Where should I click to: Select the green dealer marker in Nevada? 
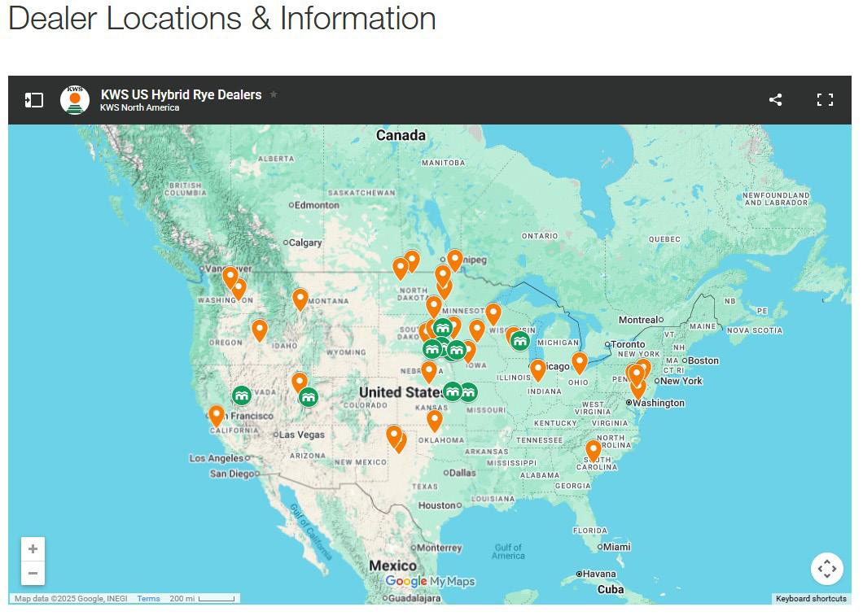(242, 395)
